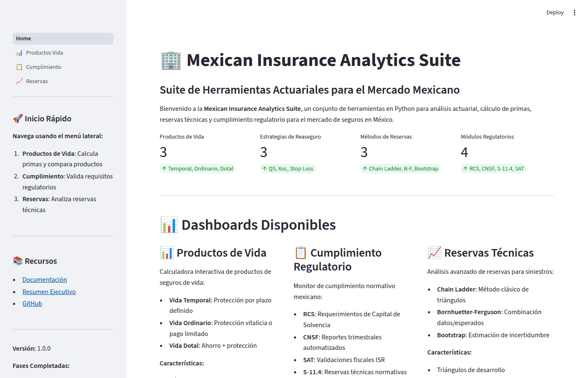Open the Documentación link
The image size is (588, 378).
[x=45, y=279]
